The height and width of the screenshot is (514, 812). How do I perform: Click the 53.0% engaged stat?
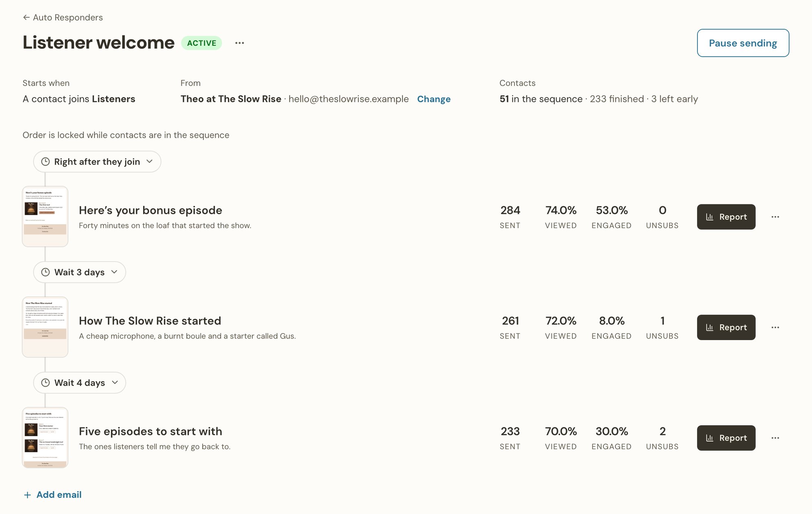point(611,210)
